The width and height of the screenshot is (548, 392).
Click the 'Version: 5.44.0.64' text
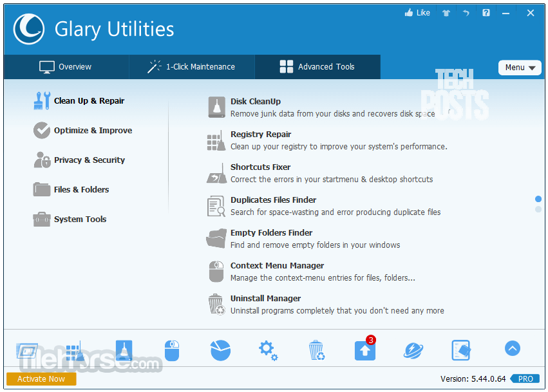pyautogui.click(x=473, y=378)
